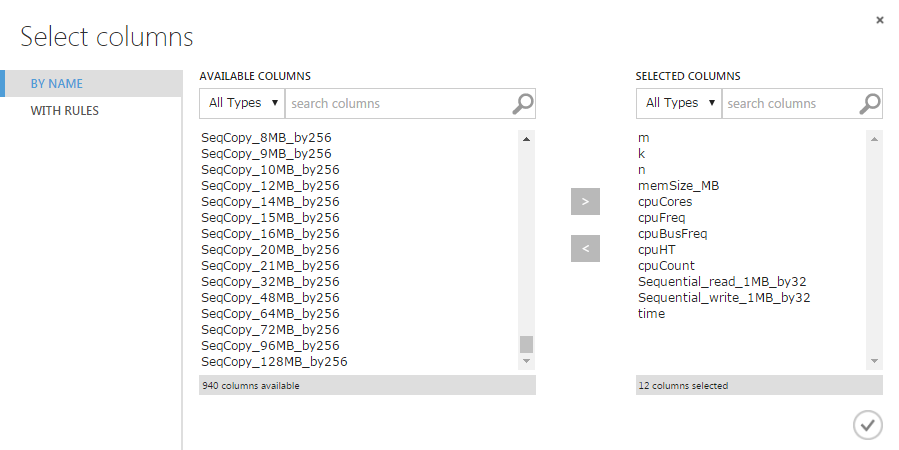The image size is (899, 450).
Task: Click the selected columns search magnifier icon
Action: coord(870,103)
